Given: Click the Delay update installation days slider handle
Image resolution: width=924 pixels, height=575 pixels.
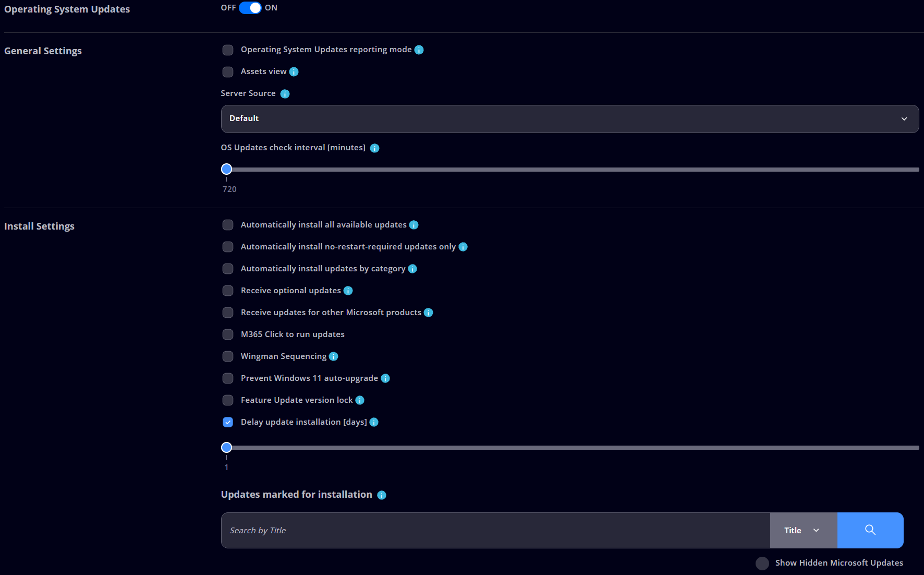Looking at the screenshot, I should click(x=226, y=447).
